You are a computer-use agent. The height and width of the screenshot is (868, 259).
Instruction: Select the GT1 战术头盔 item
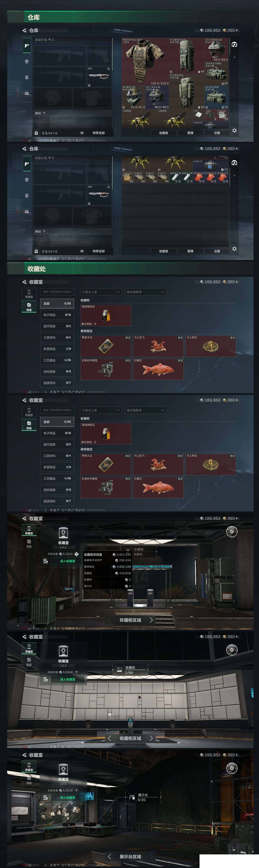(x=157, y=97)
